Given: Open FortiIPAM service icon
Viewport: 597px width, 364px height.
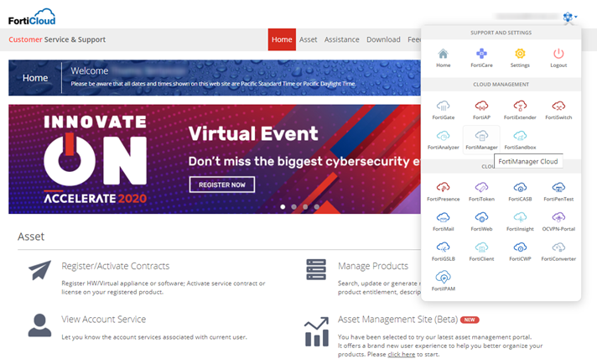Looking at the screenshot, I should [x=444, y=277].
